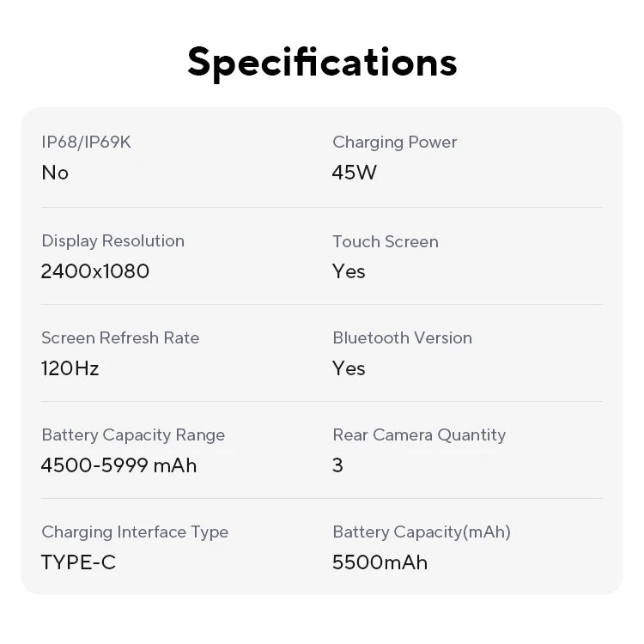
Task: Click the Charging Interface Type label
Action: tap(135, 532)
